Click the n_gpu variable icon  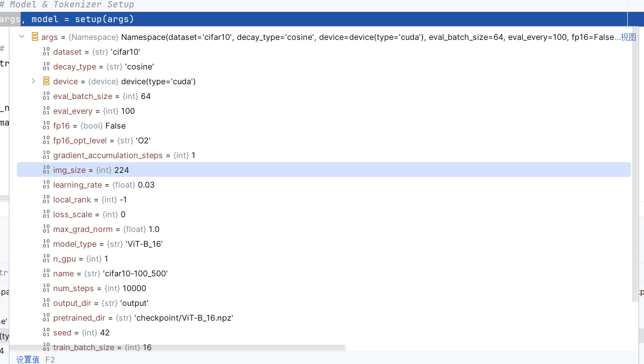pos(46,259)
